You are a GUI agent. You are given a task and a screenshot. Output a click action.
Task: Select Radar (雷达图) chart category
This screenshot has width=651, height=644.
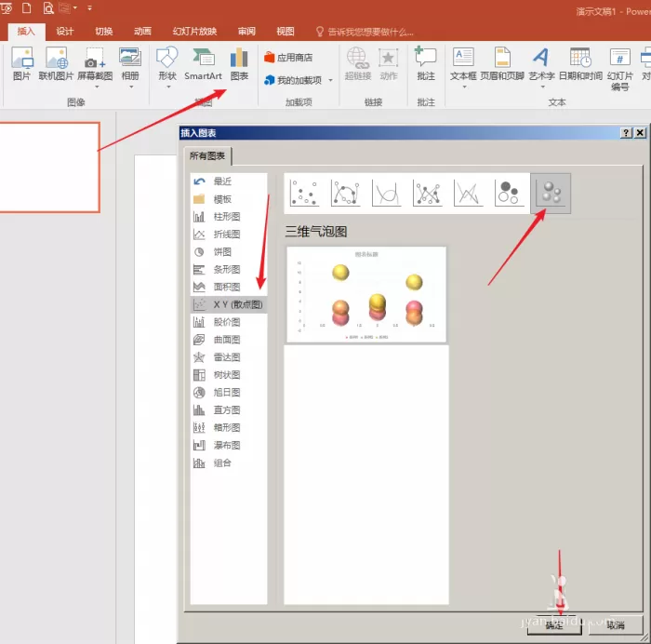pyautogui.click(x=229, y=357)
